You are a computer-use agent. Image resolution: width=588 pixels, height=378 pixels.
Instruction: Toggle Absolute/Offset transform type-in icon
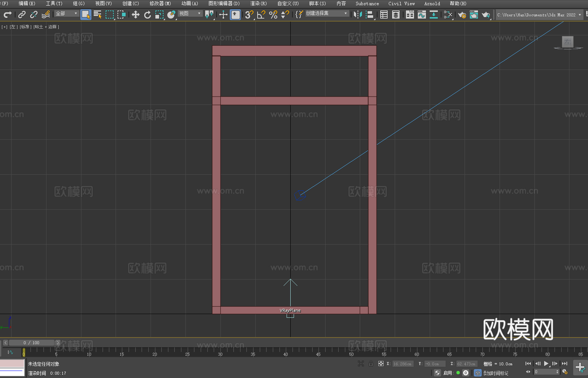[x=381, y=364]
